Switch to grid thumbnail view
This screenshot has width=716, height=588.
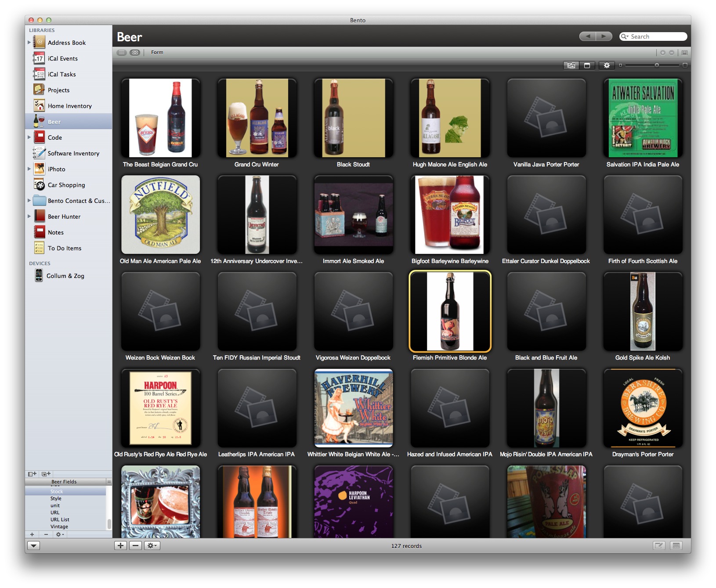pyautogui.click(x=135, y=52)
